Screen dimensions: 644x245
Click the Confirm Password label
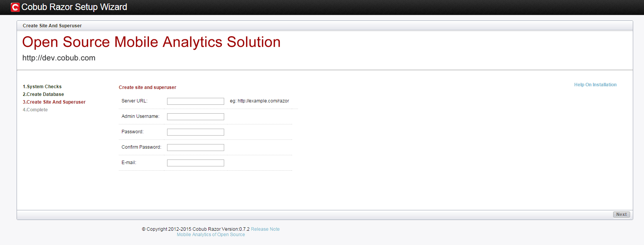click(x=141, y=147)
